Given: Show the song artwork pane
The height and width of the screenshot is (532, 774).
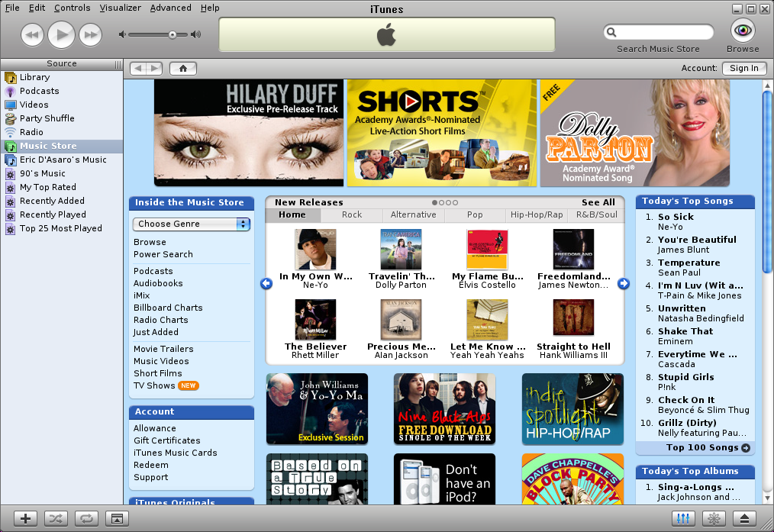Looking at the screenshot, I should (116, 518).
